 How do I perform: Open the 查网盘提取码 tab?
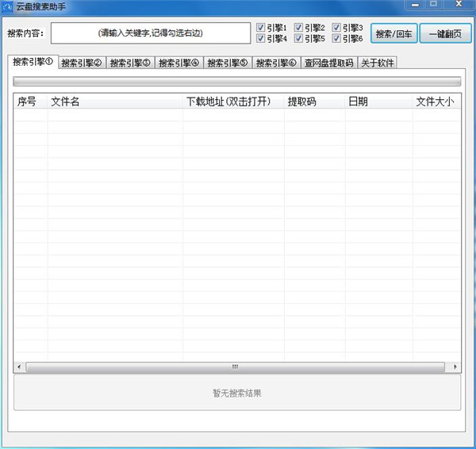point(328,63)
